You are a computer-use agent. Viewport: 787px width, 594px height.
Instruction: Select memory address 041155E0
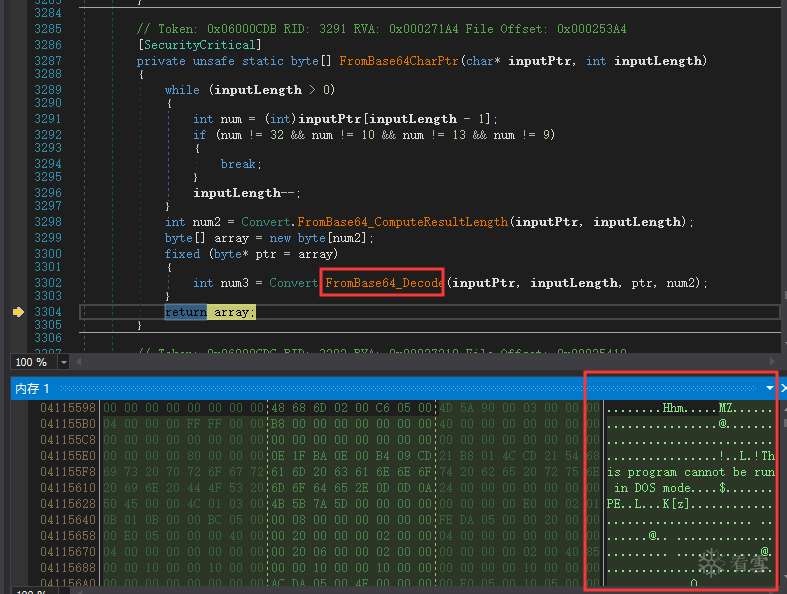tap(68, 455)
